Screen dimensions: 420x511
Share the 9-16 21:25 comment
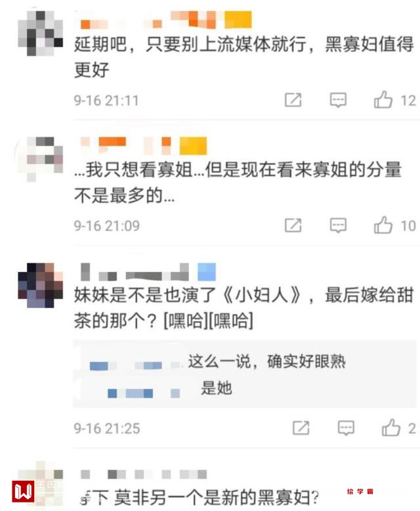point(301,428)
